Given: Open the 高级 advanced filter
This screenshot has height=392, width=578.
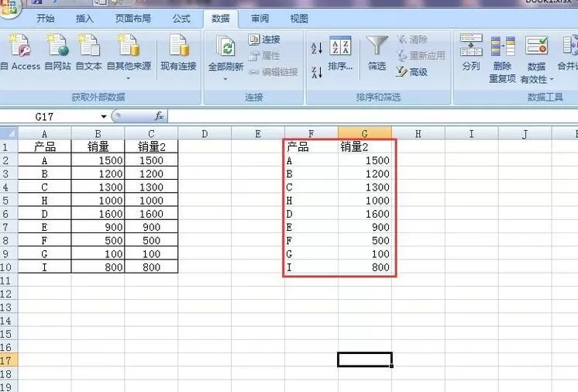Looking at the screenshot, I should tap(411, 72).
